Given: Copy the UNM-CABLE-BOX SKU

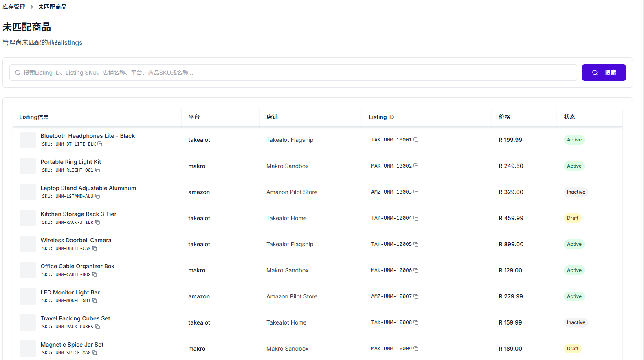Looking at the screenshot, I should [x=95, y=275].
